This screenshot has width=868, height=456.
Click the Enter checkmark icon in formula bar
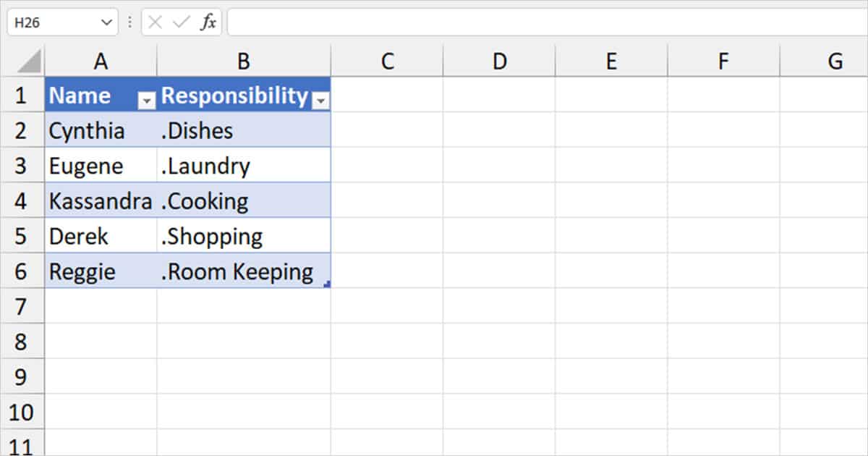click(x=181, y=22)
